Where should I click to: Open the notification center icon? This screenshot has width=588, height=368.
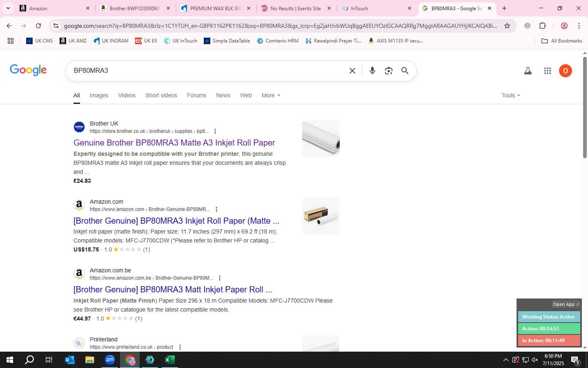(x=575, y=360)
